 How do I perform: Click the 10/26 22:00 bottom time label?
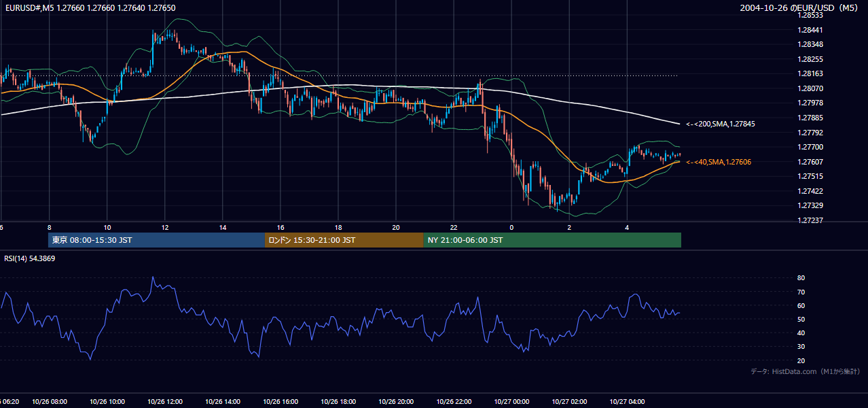point(454,402)
